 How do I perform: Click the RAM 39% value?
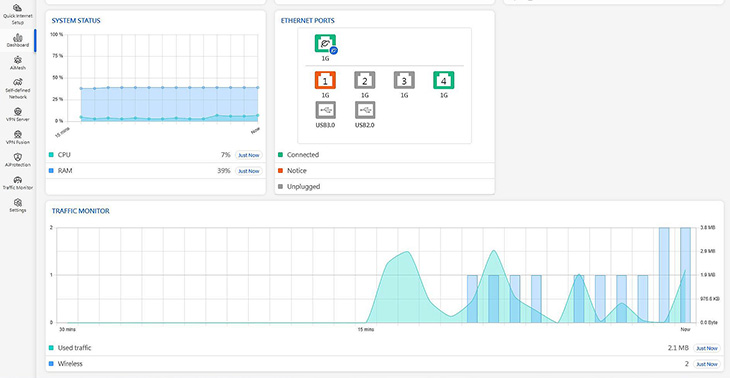coord(224,171)
